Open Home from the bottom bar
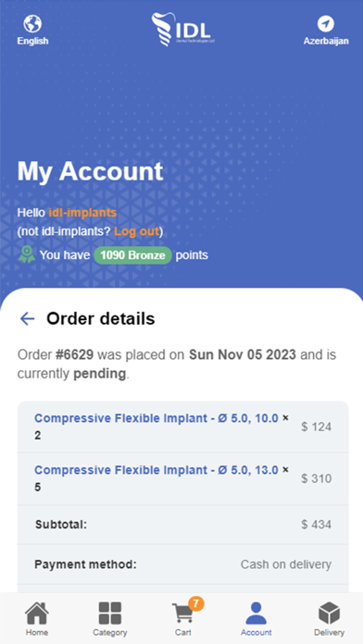Image resolution: width=363 pixels, height=644 pixels. click(x=37, y=618)
